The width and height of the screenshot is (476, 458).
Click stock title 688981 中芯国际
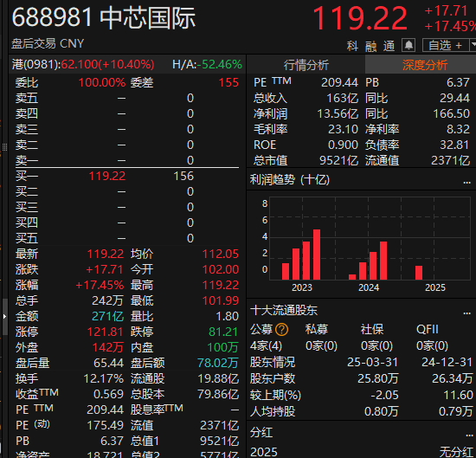(x=104, y=17)
